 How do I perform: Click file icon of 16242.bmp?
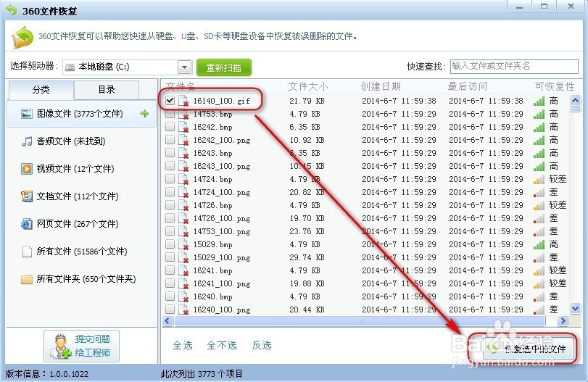(x=183, y=128)
